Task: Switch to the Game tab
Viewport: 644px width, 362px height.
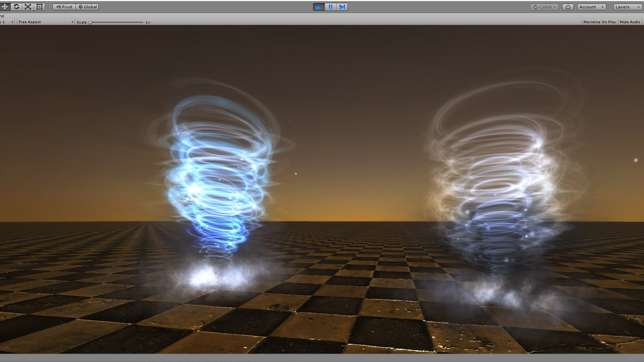Action: (x=3, y=16)
